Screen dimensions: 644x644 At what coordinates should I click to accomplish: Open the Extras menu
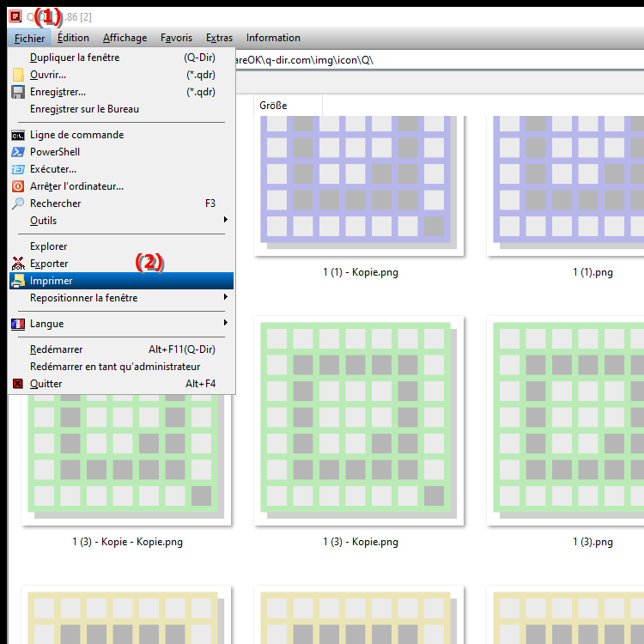tap(219, 38)
